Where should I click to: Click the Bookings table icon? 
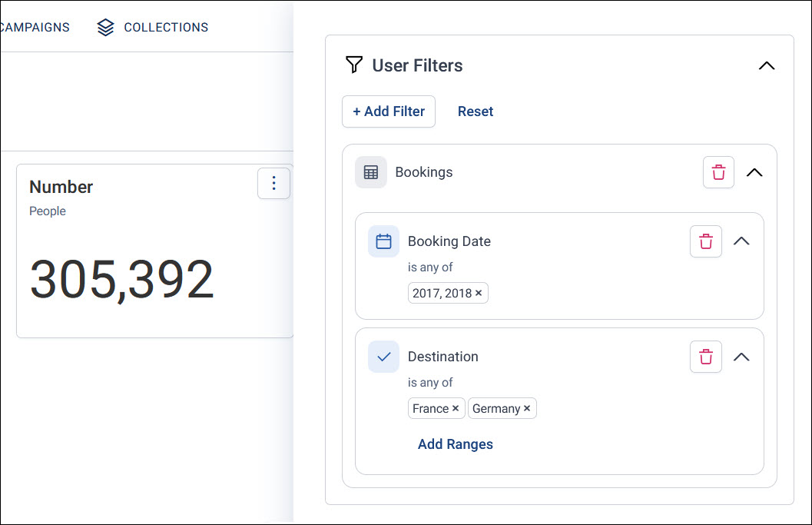[x=371, y=172]
